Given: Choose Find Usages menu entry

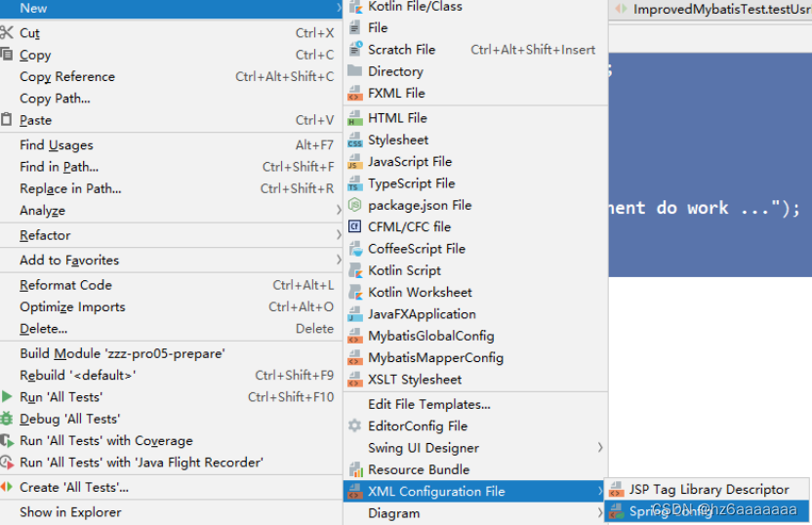Looking at the screenshot, I should [x=171, y=145].
